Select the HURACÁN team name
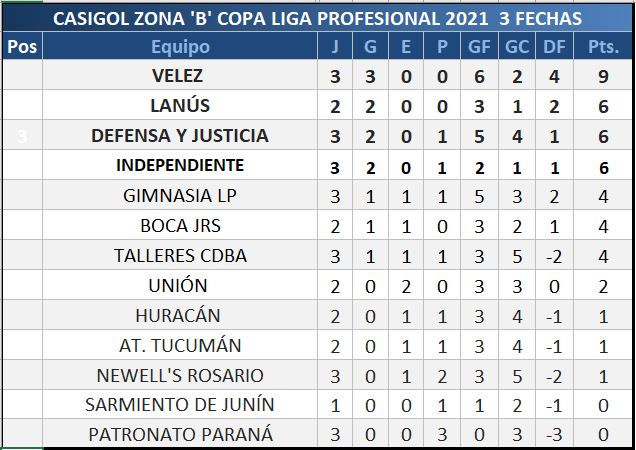 tap(181, 315)
